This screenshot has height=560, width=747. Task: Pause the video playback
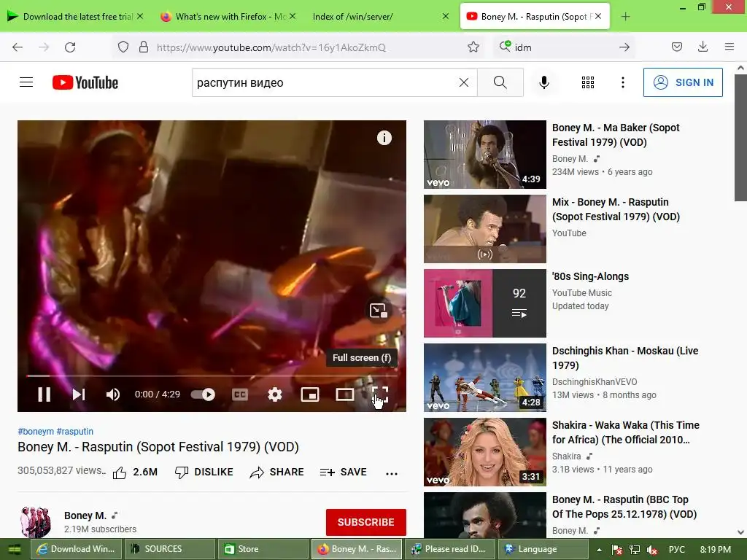[x=44, y=394]
